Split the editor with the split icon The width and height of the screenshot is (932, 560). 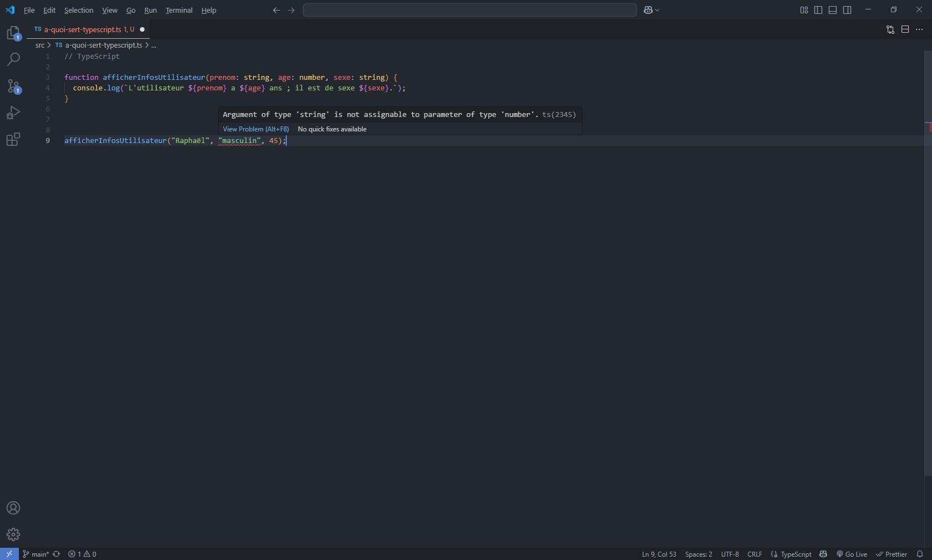coord(905,29)
